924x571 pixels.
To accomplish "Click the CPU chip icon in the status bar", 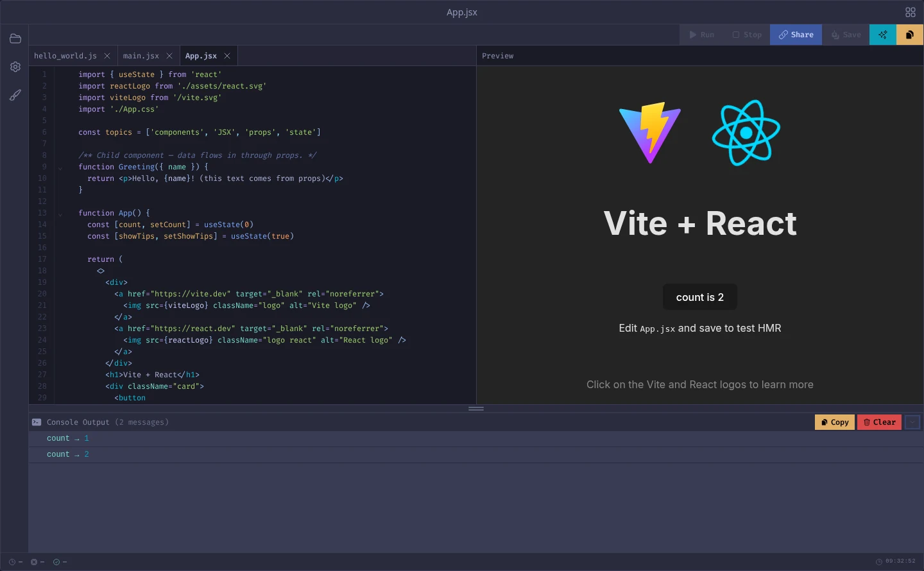I will (34, 562).
